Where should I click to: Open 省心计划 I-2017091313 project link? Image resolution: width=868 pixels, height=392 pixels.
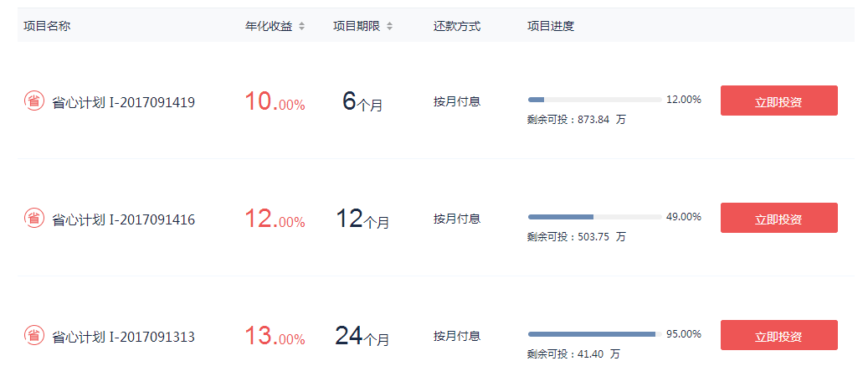click(123, 337)
